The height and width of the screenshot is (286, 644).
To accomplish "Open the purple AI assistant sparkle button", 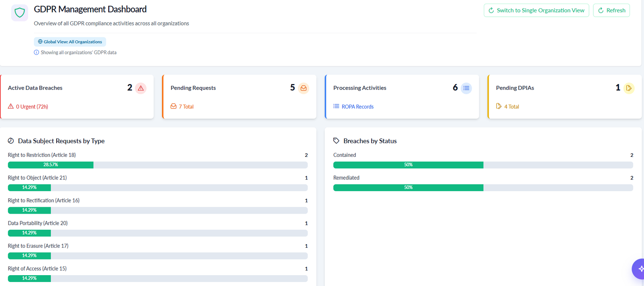I will (x=639, y=269).
